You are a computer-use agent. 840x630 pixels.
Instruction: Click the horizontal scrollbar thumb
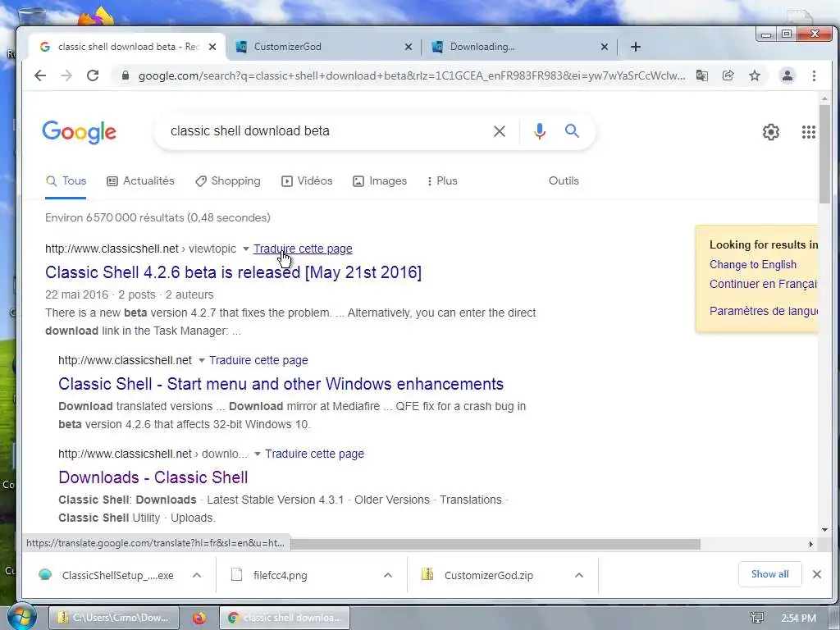[495, 545]
